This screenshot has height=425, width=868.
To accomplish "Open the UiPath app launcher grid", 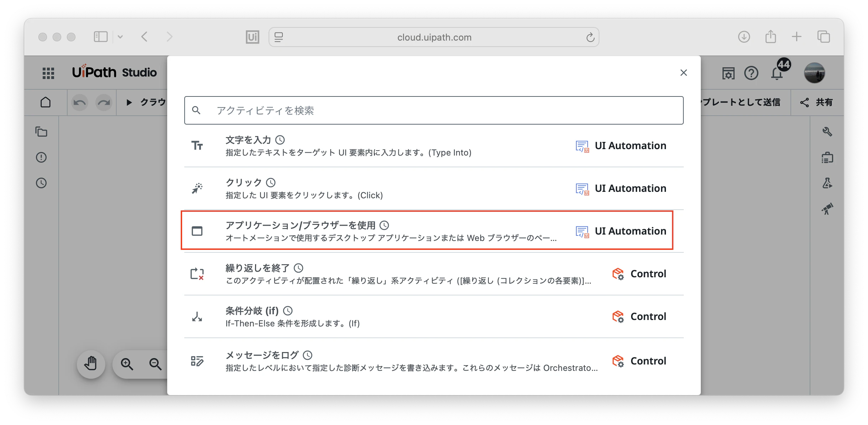I will 48,73.
